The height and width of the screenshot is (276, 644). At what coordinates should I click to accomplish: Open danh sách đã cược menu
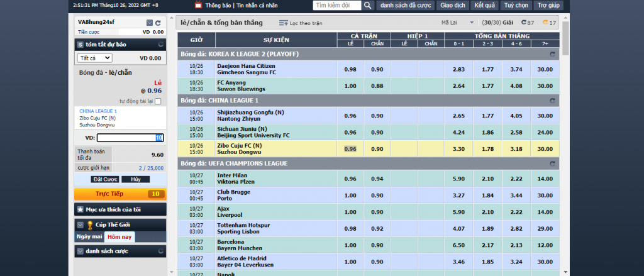[405, 5]
